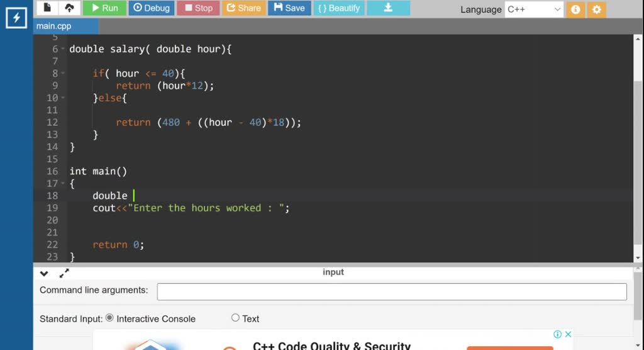Share the code via Share button
The width and height of the screenshot is (644, 350).
[244, 8]
